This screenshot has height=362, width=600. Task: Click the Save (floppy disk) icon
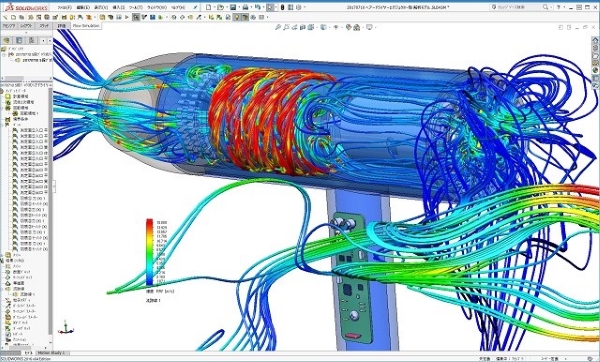tap(233, 7)
